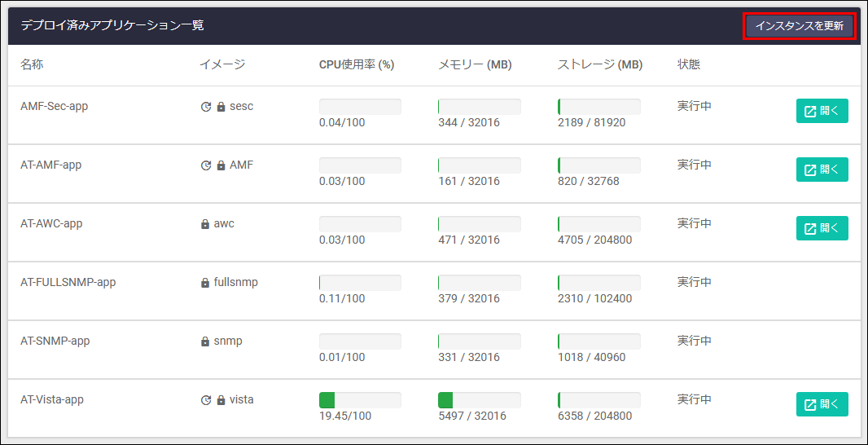Open the AT-AWC-app application

822,228
